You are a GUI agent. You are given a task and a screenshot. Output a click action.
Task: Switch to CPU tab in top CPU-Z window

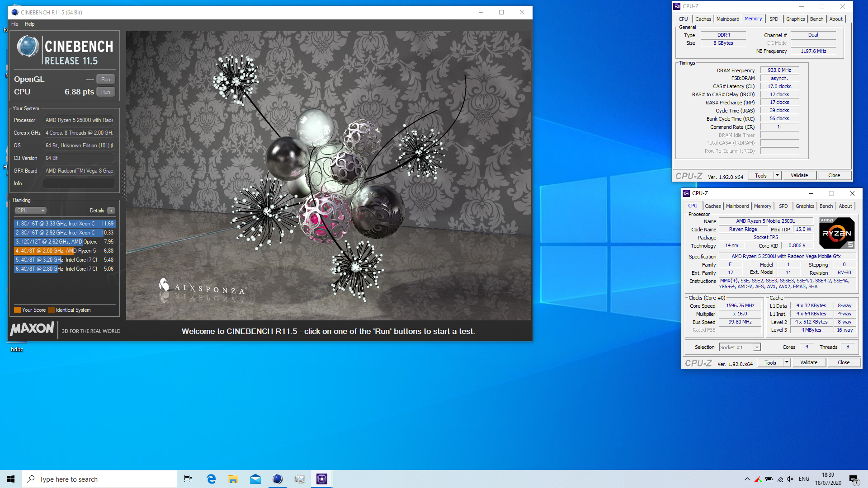coord(683,19)
